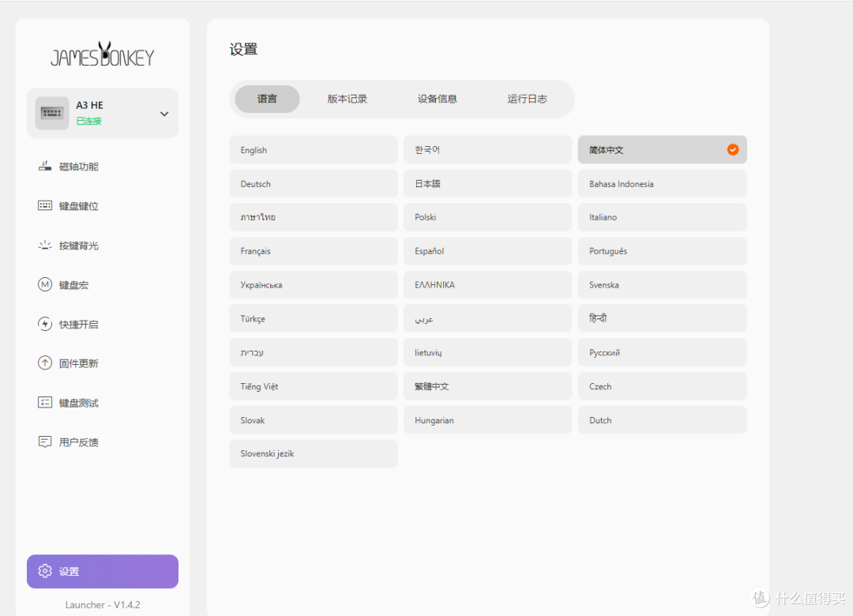Viewport: 853px width, 616px height.
Task: Open 固件更新 firmware update icon
Action: point(45,363)
